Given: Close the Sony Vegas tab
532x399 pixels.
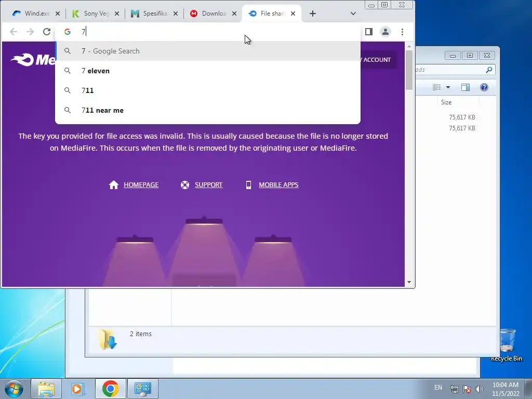Looking at the screenshot, I should pyautogui.click(x=117, y=14).
